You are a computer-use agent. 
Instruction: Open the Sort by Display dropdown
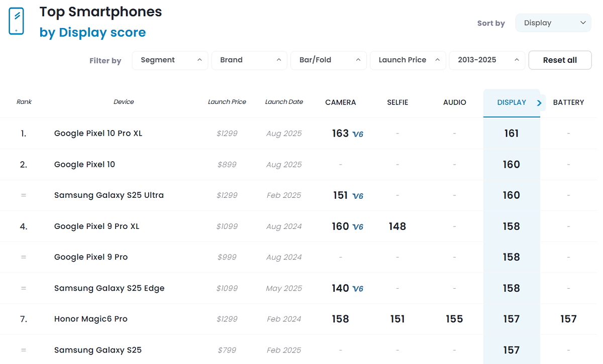click(553, 23)
